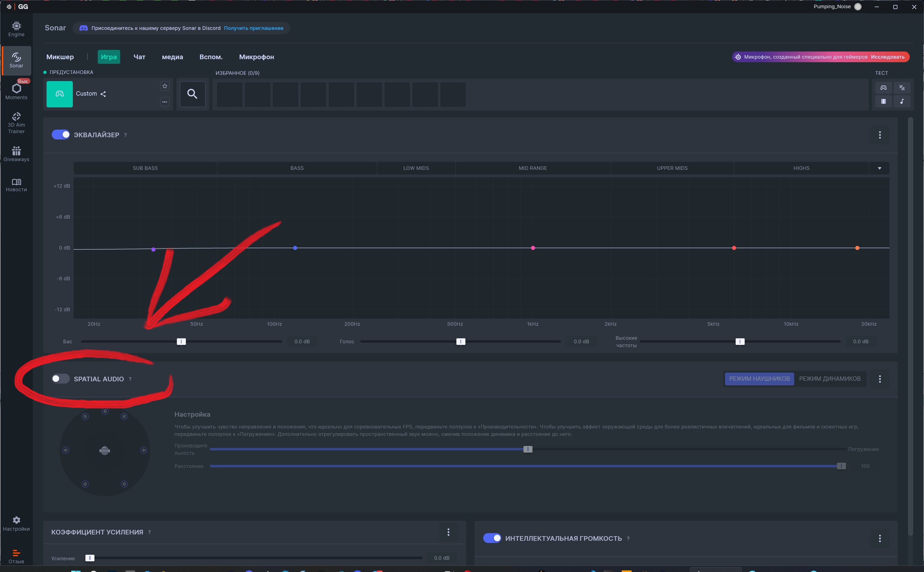Add Custom preset to favorites star
This screenshot has width=924, height=572.
(165, 86)
